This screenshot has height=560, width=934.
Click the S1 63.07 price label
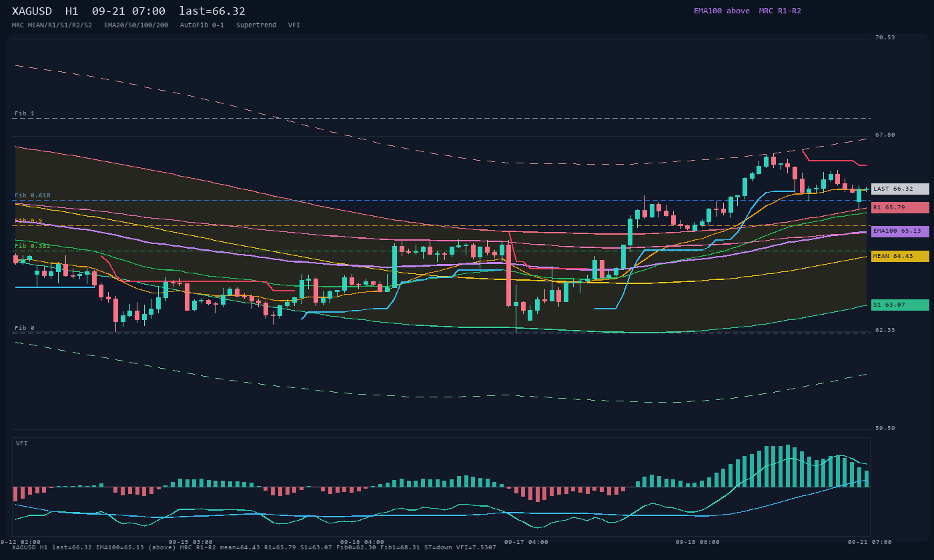point(900,305)
